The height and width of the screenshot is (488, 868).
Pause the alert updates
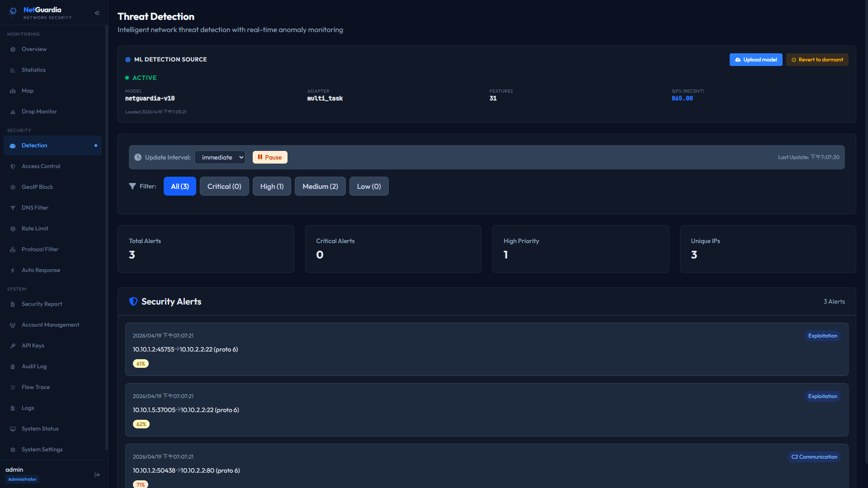pyautogui.click(x=270, y=157)
